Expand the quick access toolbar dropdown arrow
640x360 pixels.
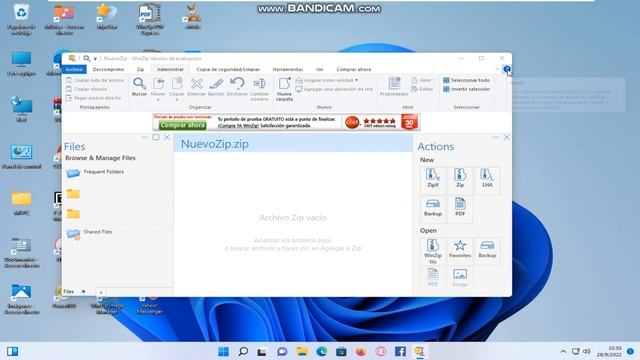[x=95, y=59]
